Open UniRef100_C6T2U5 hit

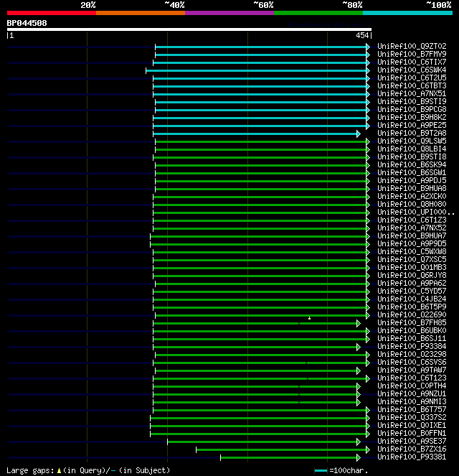pos(412,78)
